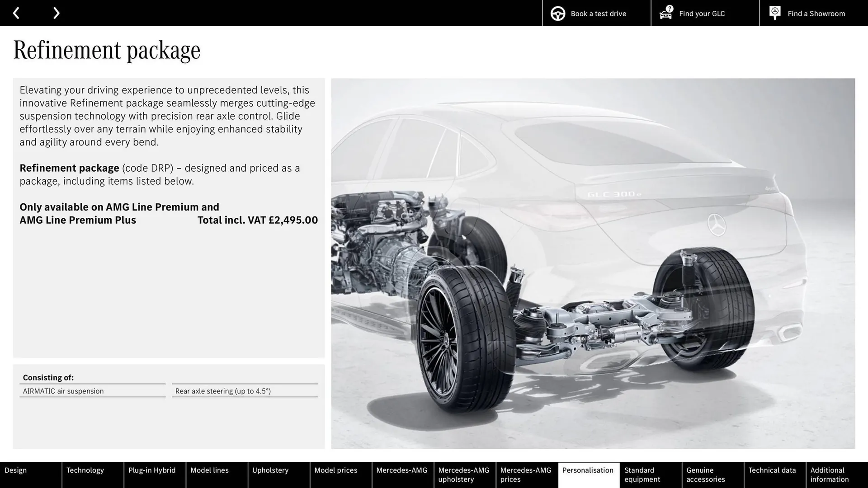The height and width of the screenshot is (488, 868).
Task: Switch to the Technology tab
Action: tap(93, 475)
